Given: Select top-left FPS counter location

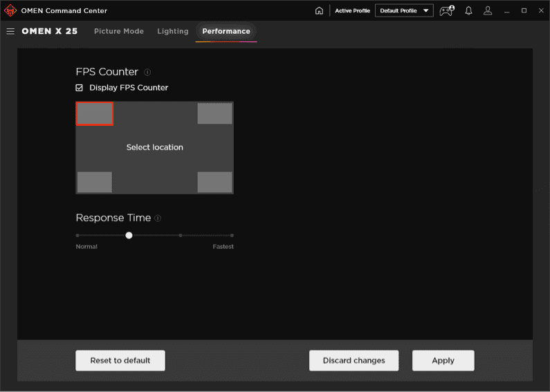Looking at the screenshot, I should point(94,113).
